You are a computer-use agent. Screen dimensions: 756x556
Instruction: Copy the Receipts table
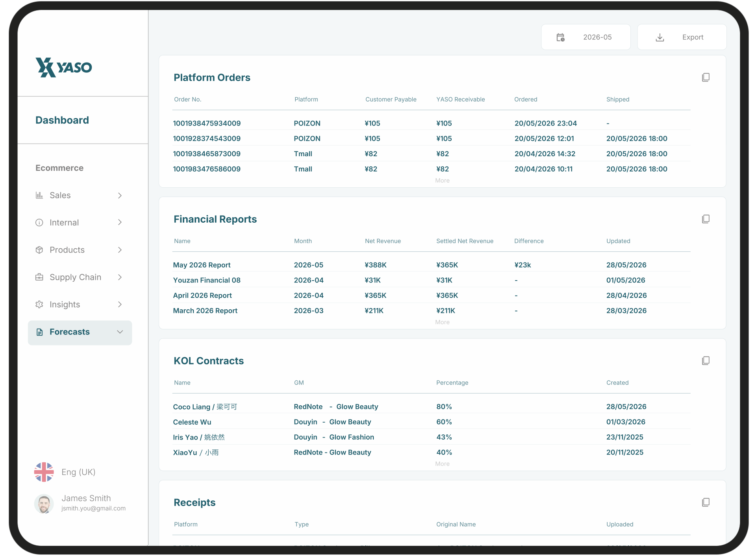706,502
